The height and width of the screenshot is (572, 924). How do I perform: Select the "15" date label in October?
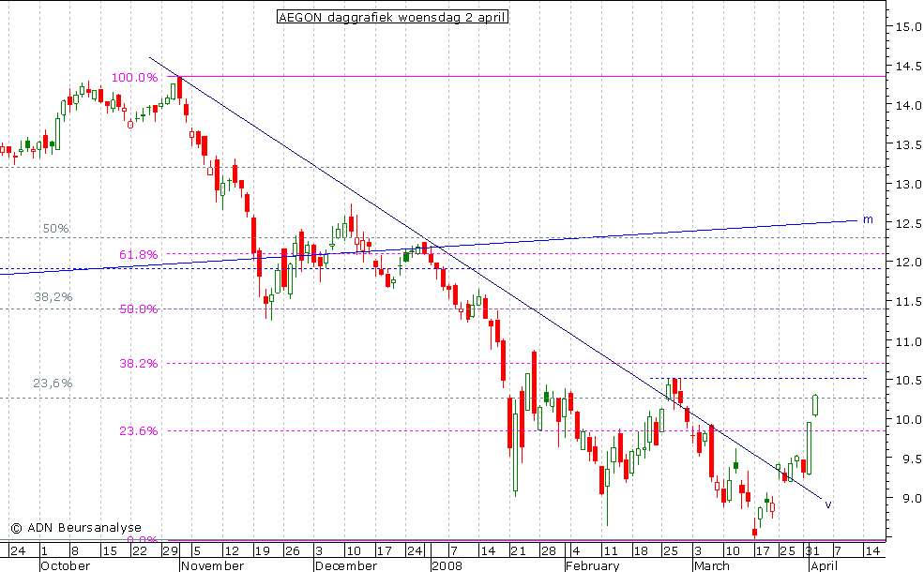pyautogui.click(x=110, y=550)
